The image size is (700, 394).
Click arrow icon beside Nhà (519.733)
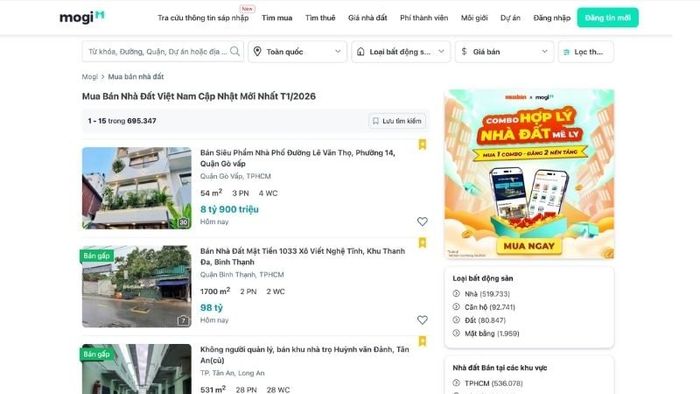456,294
